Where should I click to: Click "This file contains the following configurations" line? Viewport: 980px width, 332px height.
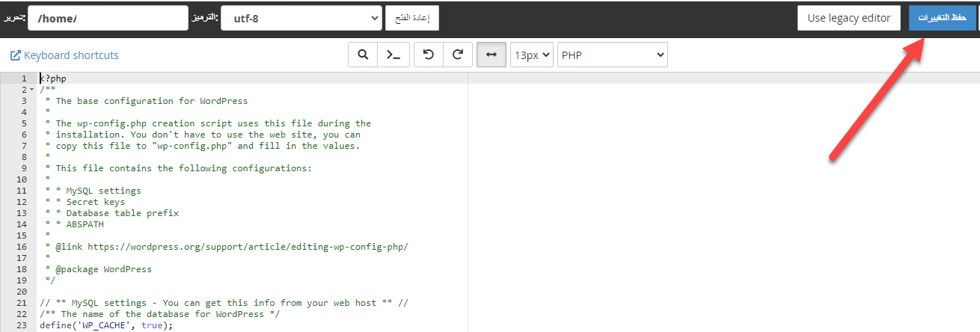178,168
